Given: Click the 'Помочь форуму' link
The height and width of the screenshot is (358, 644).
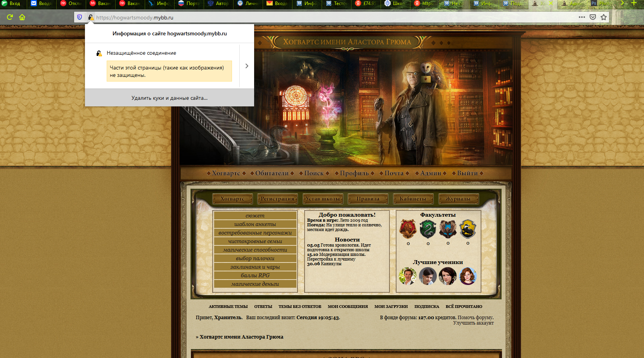Looking at the screenshot, I should [x=475, y=318].
